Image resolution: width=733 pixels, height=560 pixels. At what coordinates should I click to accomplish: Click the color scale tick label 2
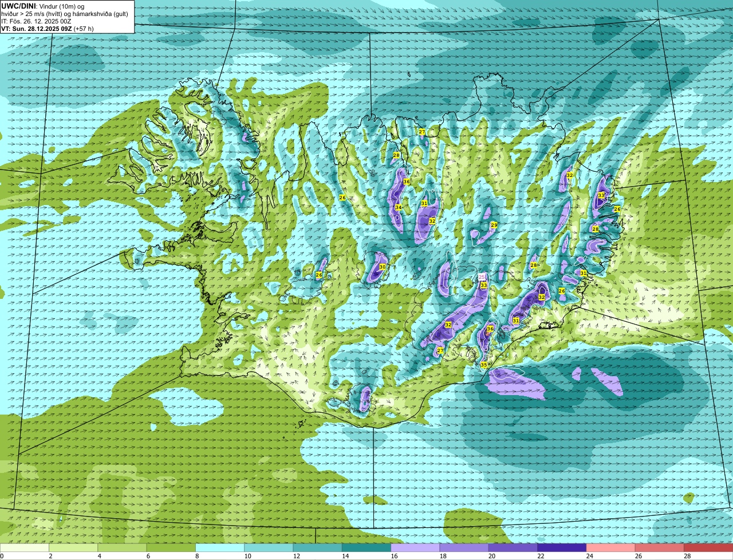[x=50, y=556]
